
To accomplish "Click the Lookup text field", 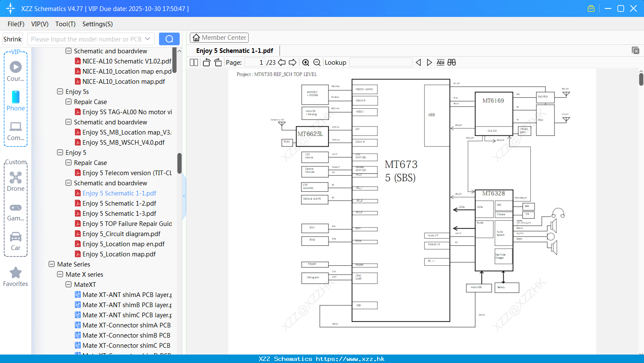I will coord(381,63).
